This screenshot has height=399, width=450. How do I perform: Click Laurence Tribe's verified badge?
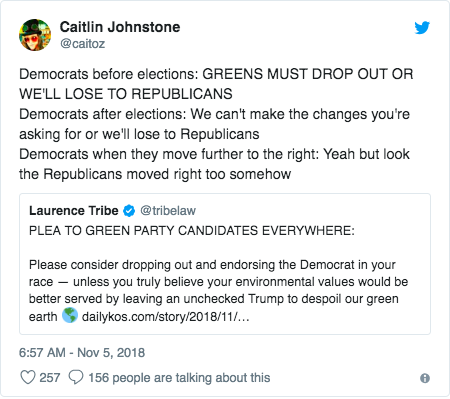coord(129,211)
